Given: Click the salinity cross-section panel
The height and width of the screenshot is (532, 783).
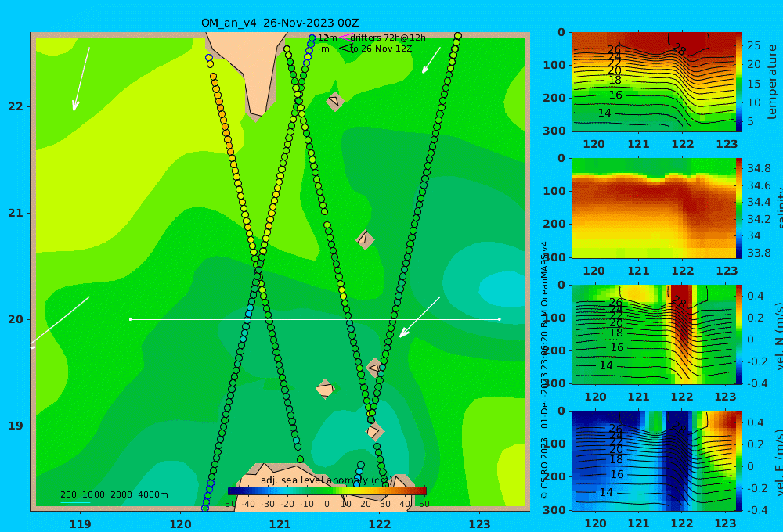Looking at the screenshot, I should click(653, 208).
